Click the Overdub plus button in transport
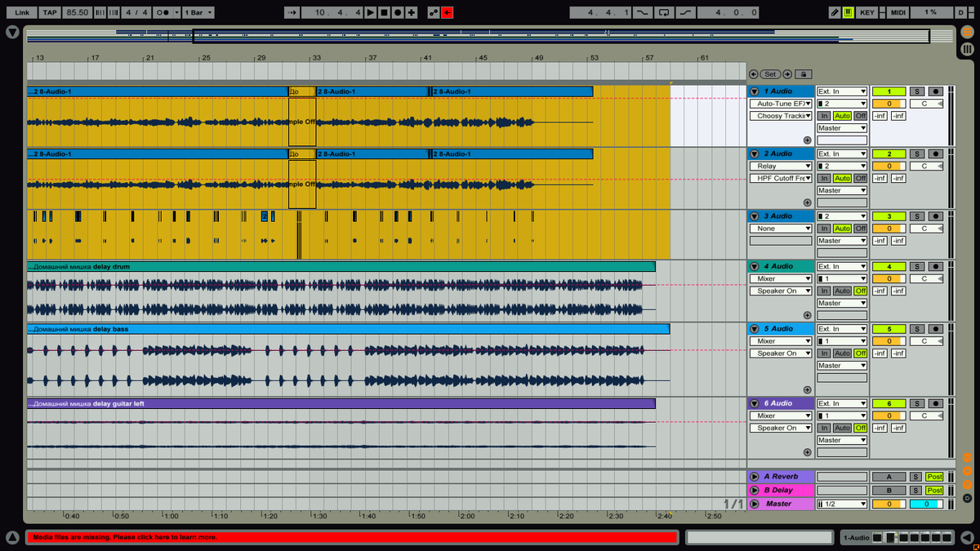 coord(412,12)
